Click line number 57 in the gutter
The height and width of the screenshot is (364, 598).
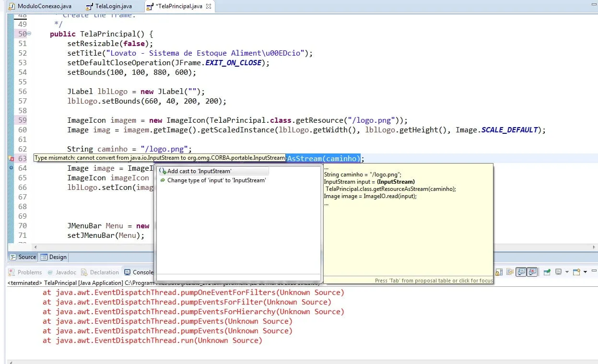23,101
